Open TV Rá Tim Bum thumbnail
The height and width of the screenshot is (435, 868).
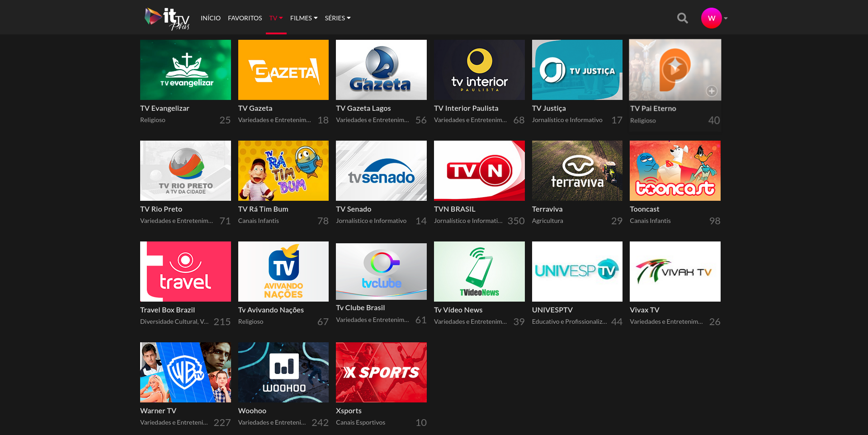(283, 170)
